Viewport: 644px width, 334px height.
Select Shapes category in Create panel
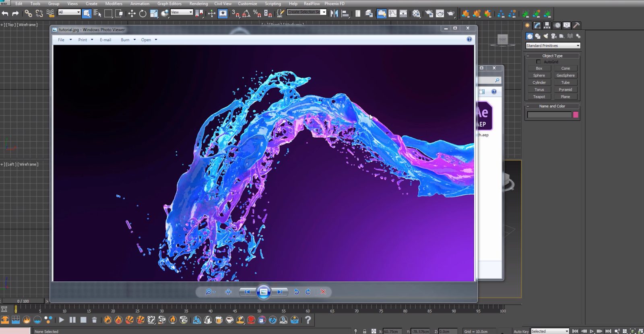[538, 36]
